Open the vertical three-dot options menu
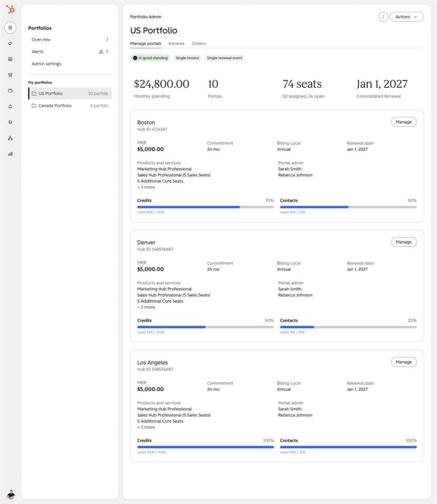This screenshot has height=504, width=437. point(383,17)
